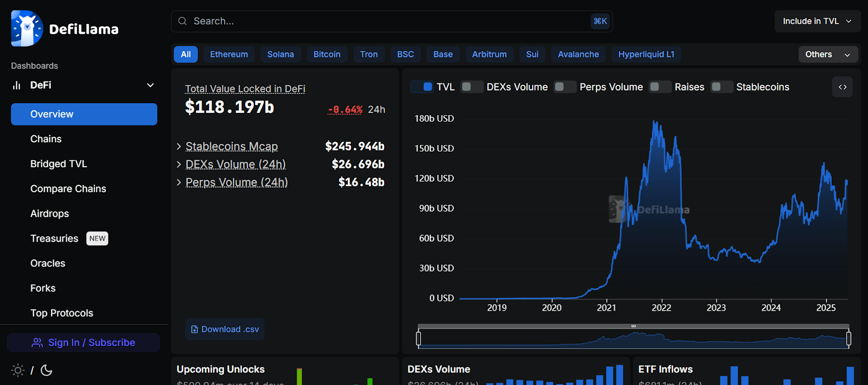Image resolution: width=868 pixels, height=385 pixels.
Task: Open the Overview page in sidebar
Action: click(x=84, y=114)
